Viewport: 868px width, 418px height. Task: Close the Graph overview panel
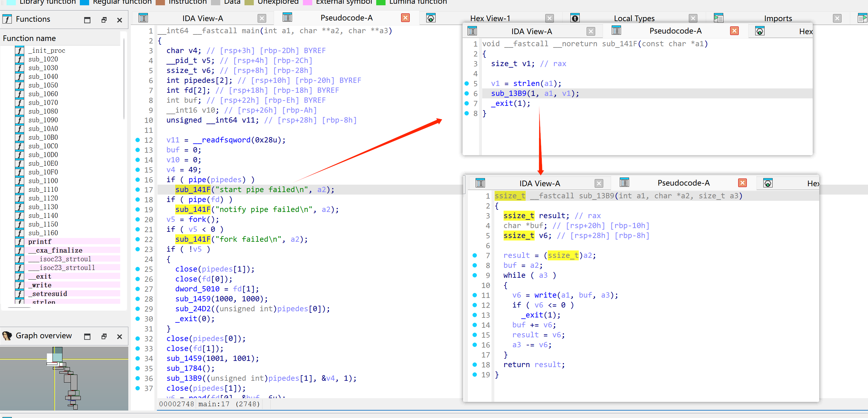(x=120, y=337)
